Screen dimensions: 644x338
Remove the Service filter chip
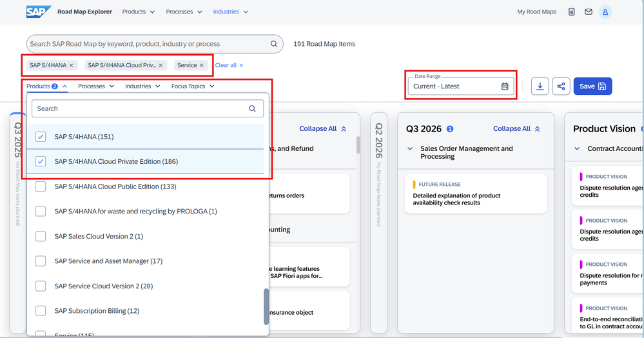pyautogui.click(x=201, y=65)
